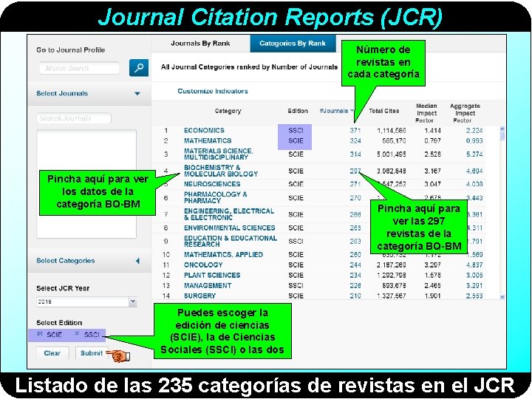Expand the Select Journals arrow
Screen dimensions: 532x399
[137, 94]
